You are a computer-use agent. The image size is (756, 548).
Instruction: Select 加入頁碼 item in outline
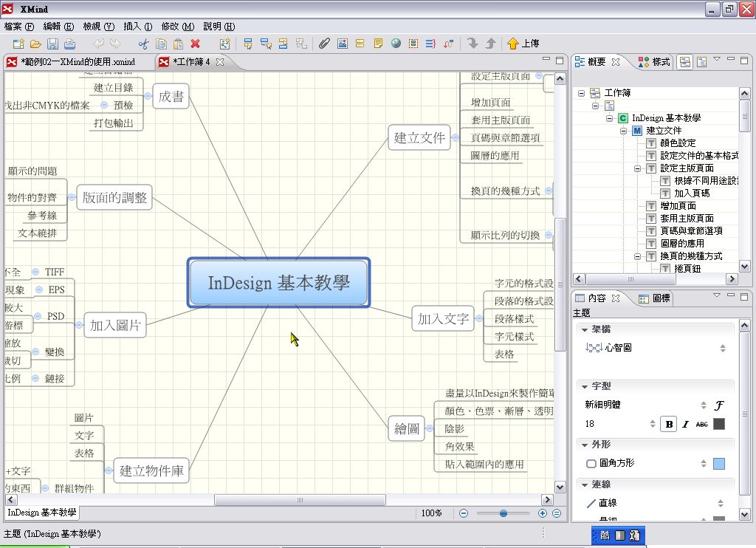(x=691, y=193)
